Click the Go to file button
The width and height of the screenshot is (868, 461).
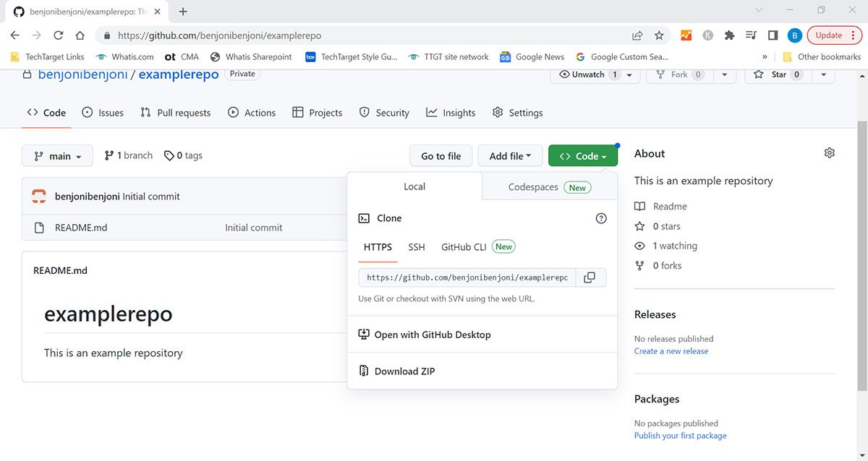pos(441,156)
